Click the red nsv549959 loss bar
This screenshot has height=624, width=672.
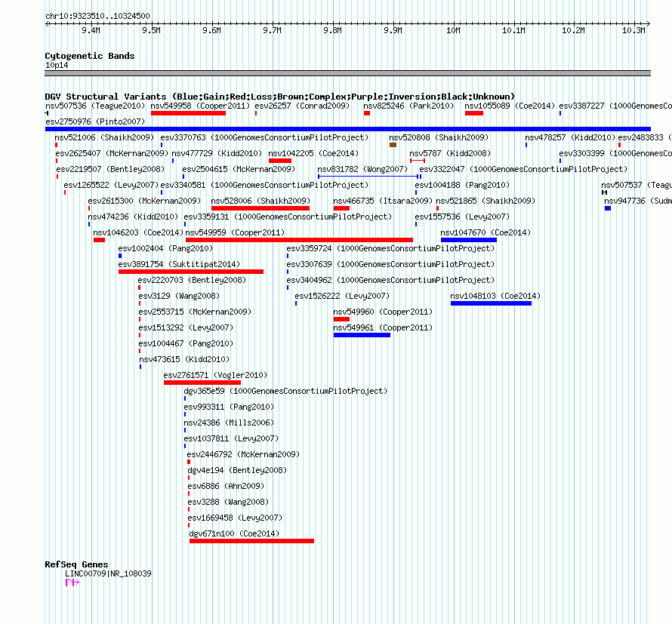pos(299,240)
